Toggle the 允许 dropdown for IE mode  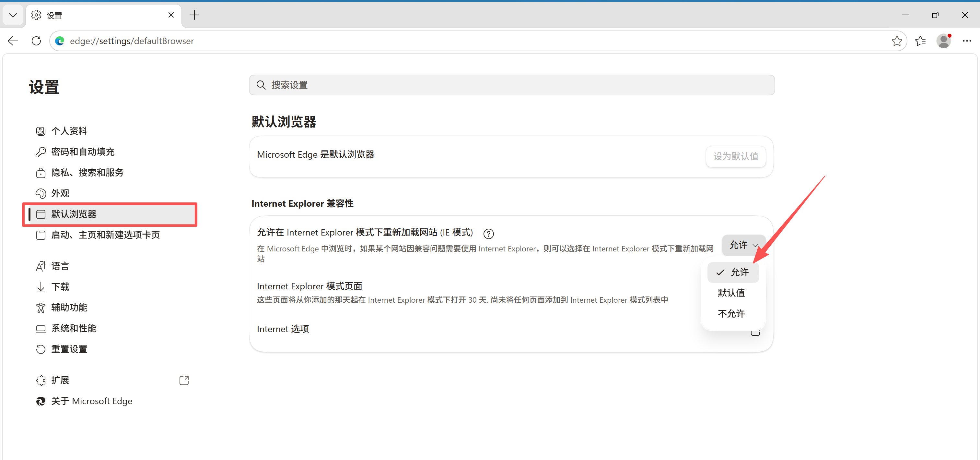point(744,245)
